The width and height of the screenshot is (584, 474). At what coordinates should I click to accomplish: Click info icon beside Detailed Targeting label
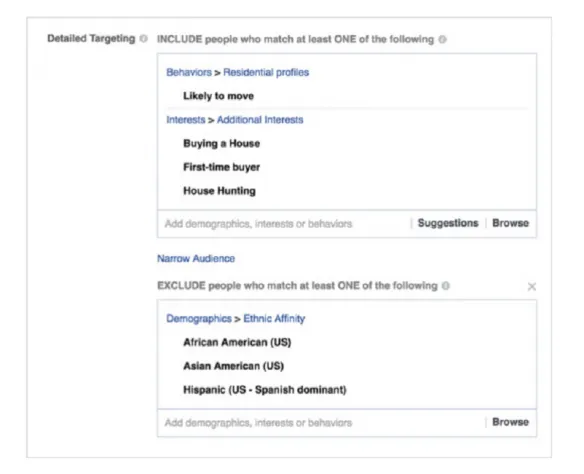coord(143,38)
